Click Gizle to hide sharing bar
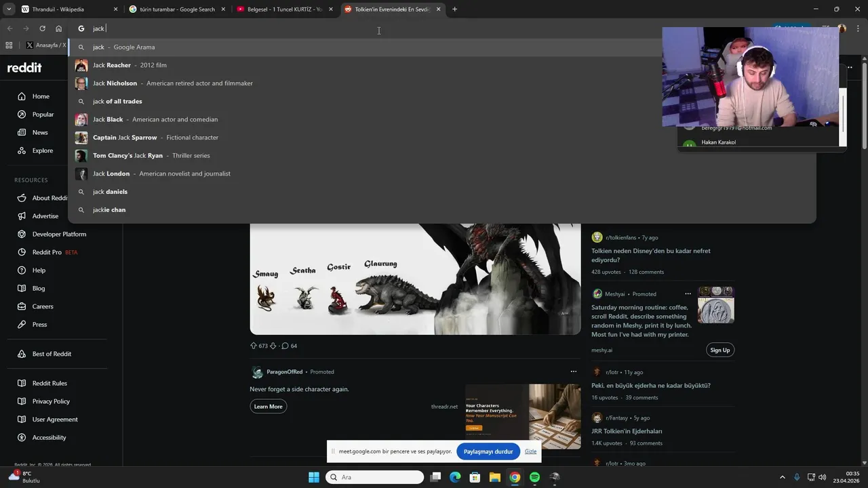Screen dimensions: 868x488 click(x=530, y=451)
